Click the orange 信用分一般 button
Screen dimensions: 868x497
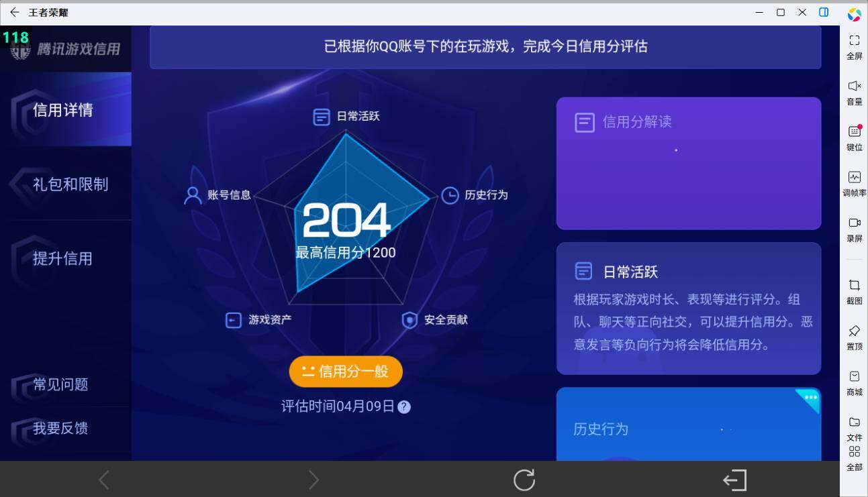coord(346,371)
